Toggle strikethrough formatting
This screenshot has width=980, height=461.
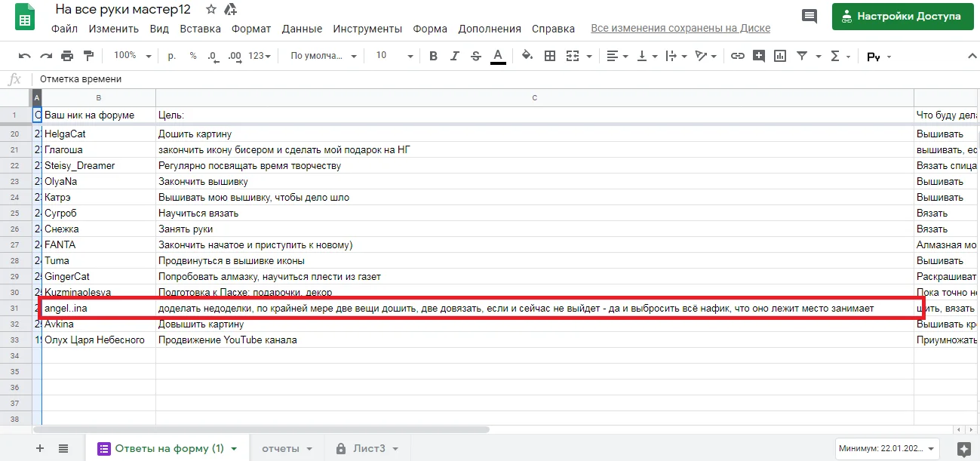point(475,56)
